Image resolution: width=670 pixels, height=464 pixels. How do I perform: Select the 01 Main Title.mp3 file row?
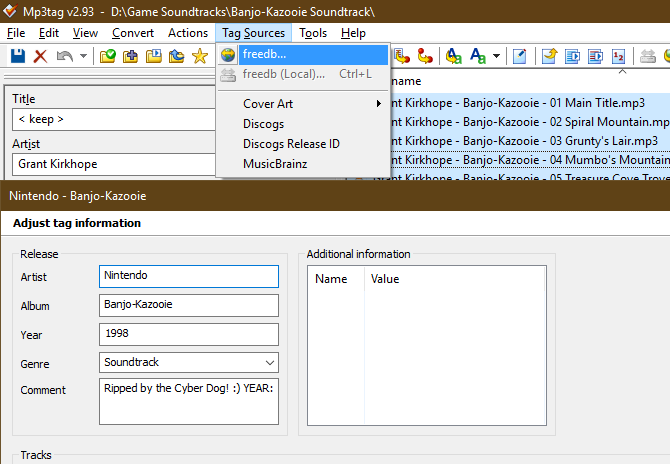tap(520, 102)
